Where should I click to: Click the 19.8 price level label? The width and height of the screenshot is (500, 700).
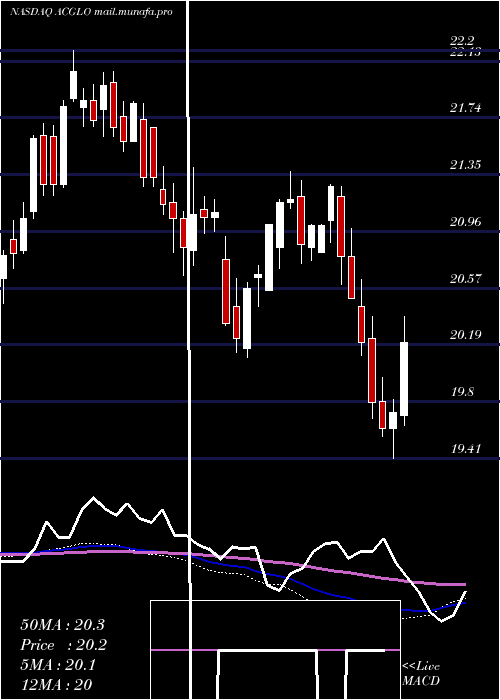[462, 392]
